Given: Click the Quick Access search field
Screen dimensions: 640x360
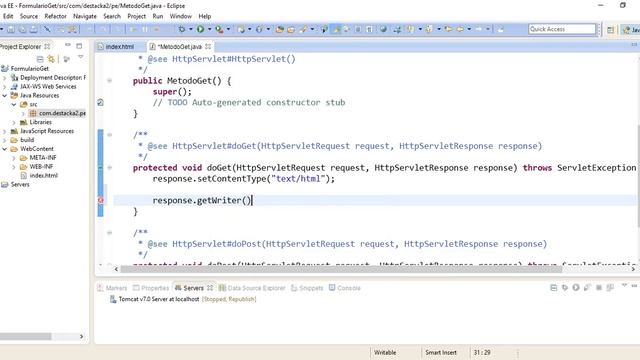Looking at the screenshot, I should [562, 29].
